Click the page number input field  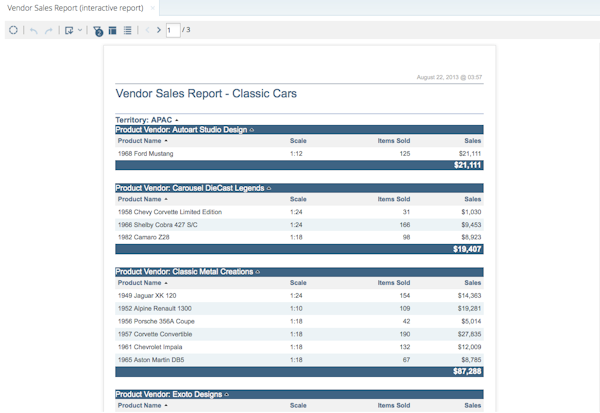(173, 30)
